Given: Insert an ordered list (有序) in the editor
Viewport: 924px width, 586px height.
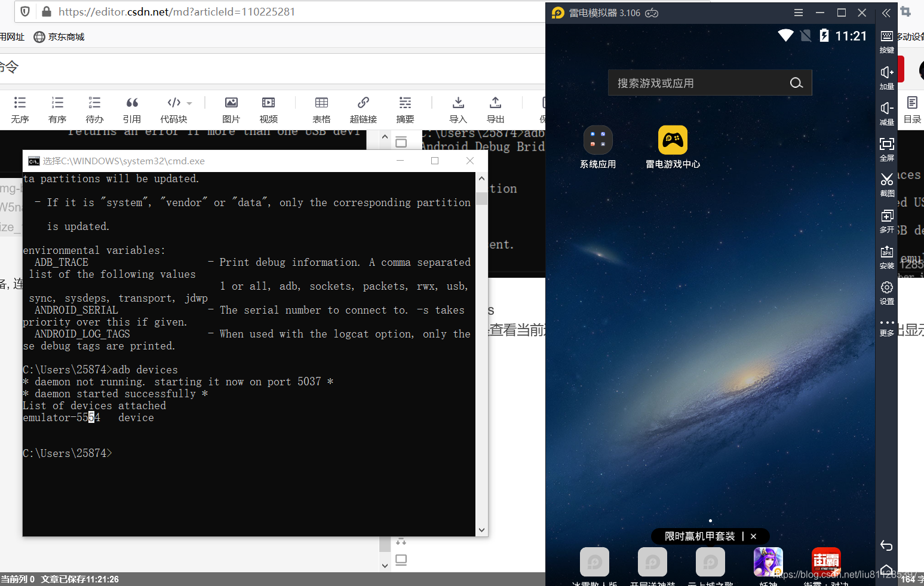Looking at the screenshot, I should 57,109.
